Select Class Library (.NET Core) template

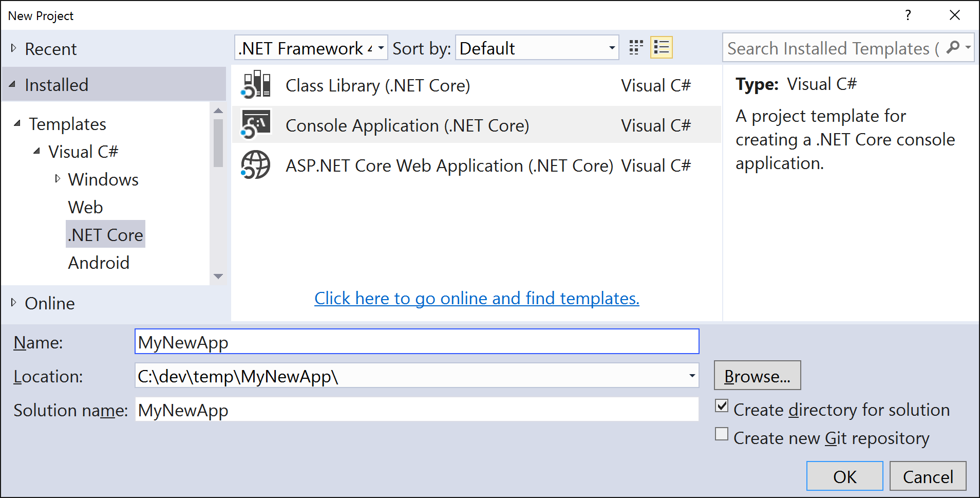476,85
